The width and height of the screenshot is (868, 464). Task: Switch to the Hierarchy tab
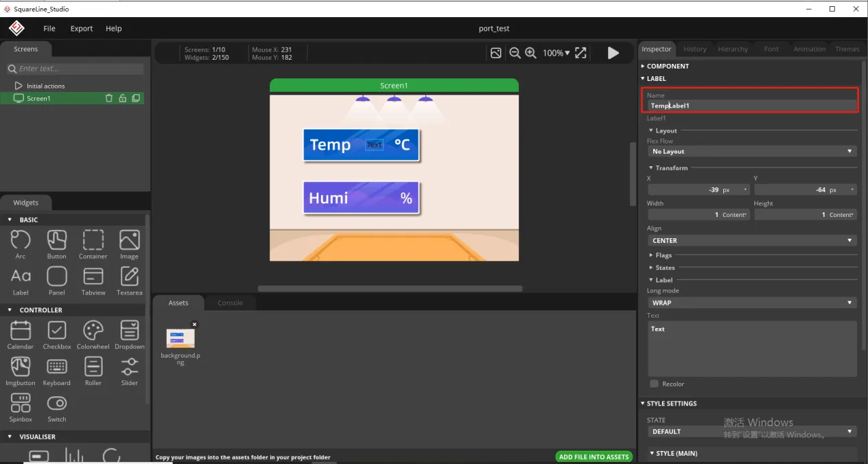click(732, 49)
